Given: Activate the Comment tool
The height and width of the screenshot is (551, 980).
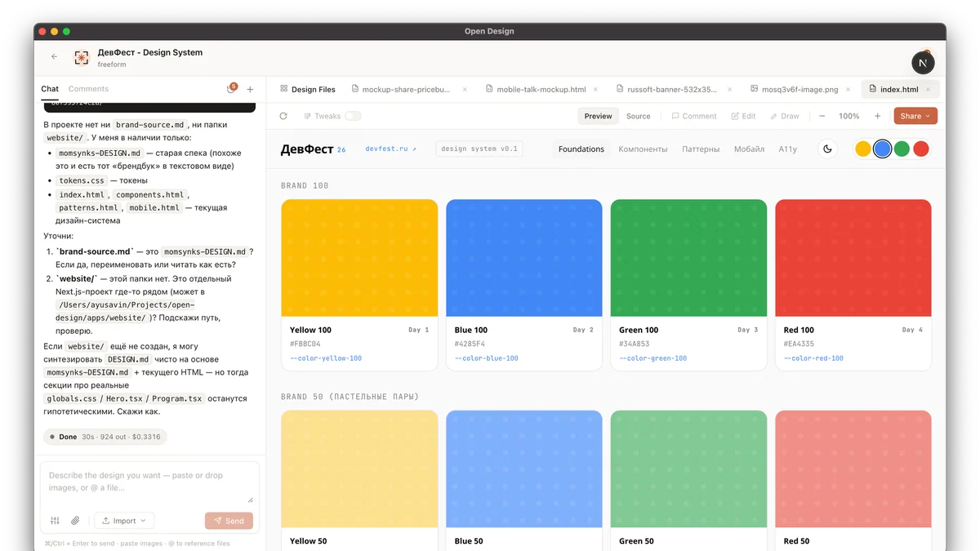Looking at the screenshot, I should pos(694,116).
